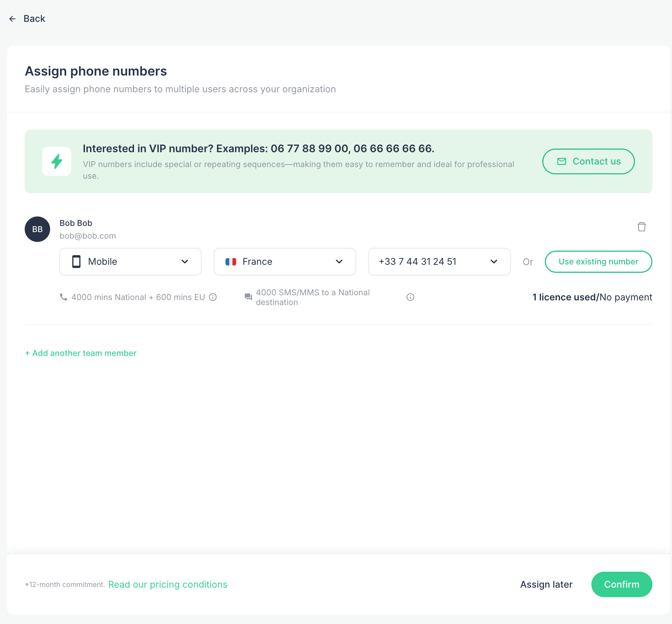
Task: Open the +33 7 44 31 24 51 number dropdown
Action: [x=440, y=262]
